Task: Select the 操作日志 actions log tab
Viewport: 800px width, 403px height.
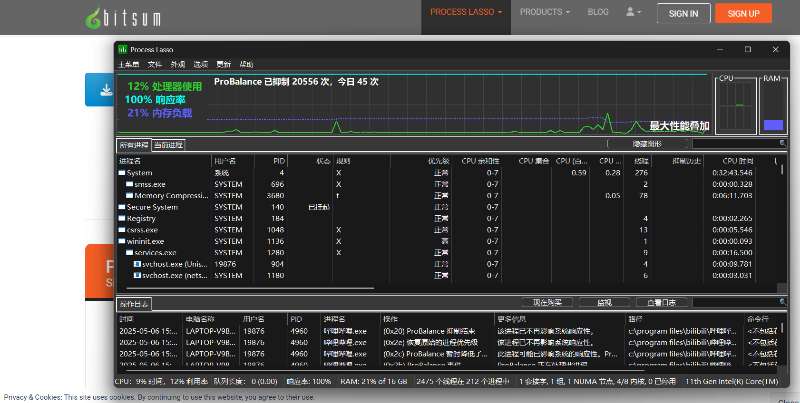Action: click(134, 304)
